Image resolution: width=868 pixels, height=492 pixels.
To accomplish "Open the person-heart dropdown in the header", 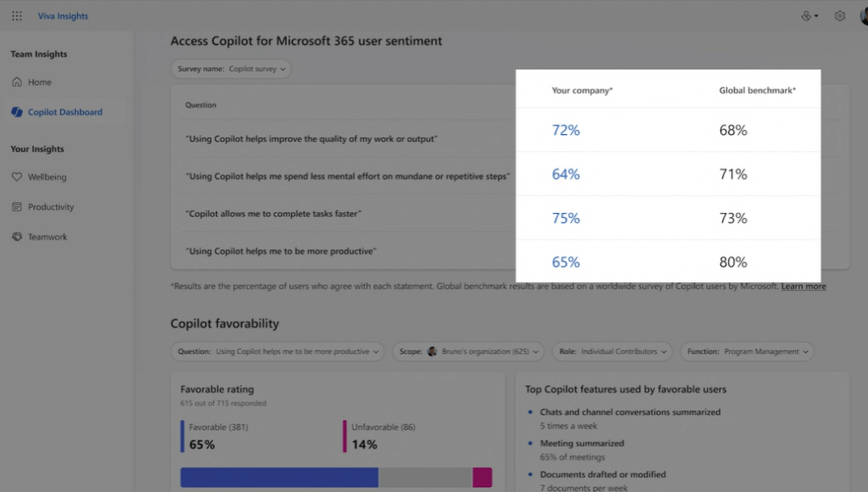I will 809,16.
